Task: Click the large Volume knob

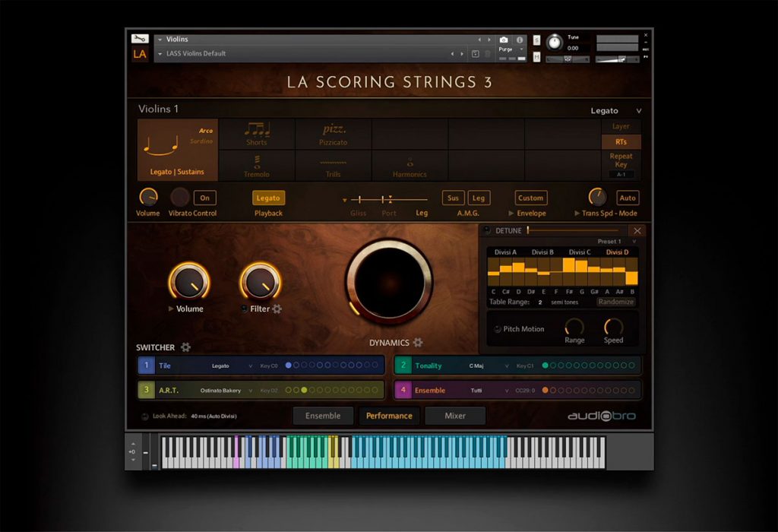Action: (x=189, y=281)
